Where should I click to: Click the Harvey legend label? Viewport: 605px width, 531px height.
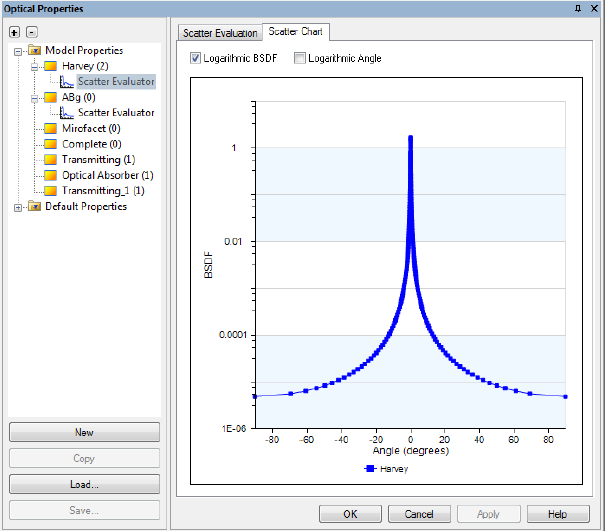(394, 469)
